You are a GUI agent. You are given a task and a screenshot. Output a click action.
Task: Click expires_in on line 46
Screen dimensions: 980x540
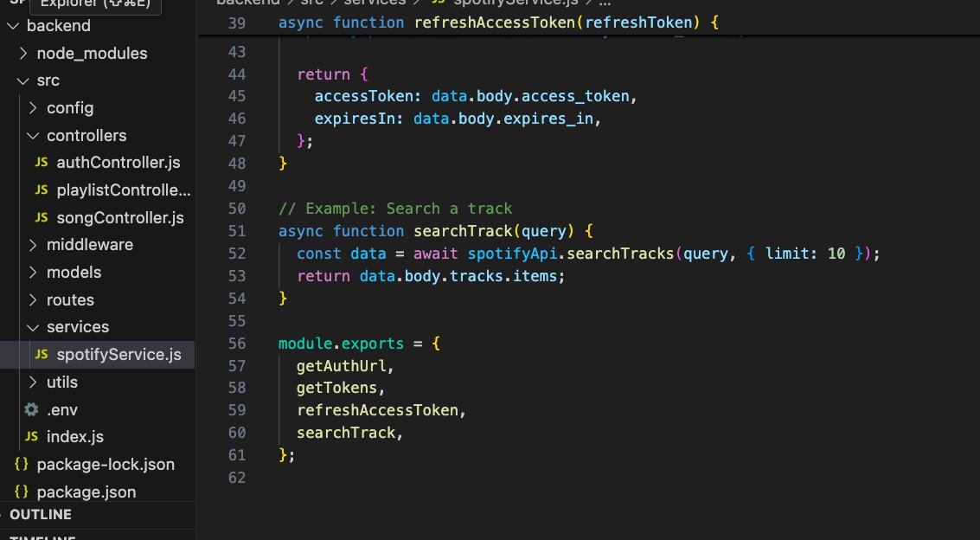coord(548,119)
